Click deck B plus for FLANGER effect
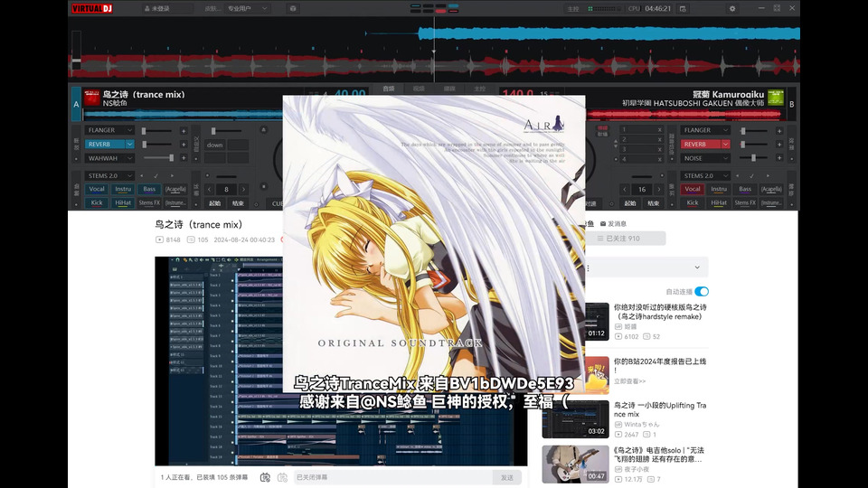This screenshot has width=868, height=488. 778,130
